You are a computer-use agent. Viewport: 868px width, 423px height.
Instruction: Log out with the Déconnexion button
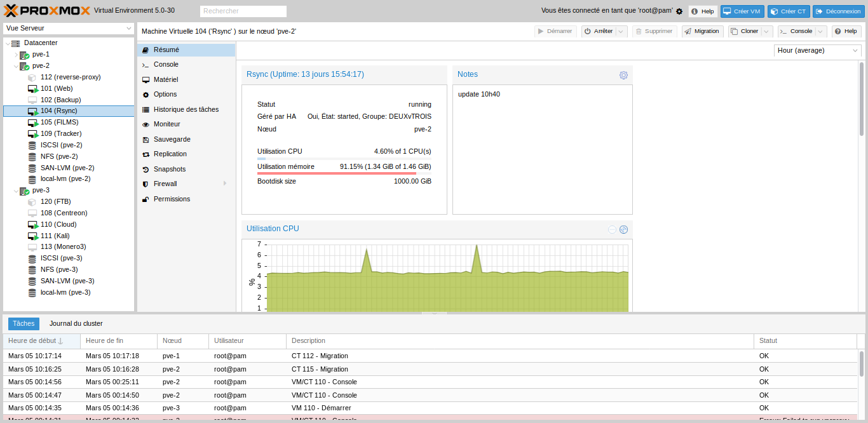click(x=838, y=11)
